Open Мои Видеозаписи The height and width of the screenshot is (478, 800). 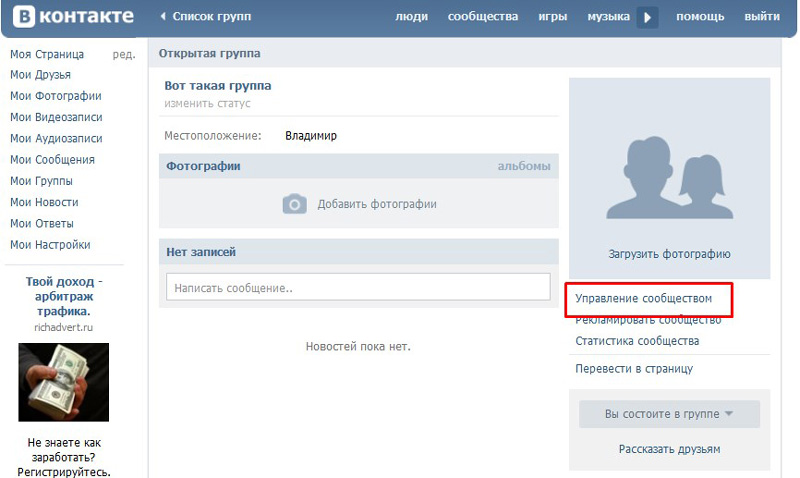tap(56, 117)
